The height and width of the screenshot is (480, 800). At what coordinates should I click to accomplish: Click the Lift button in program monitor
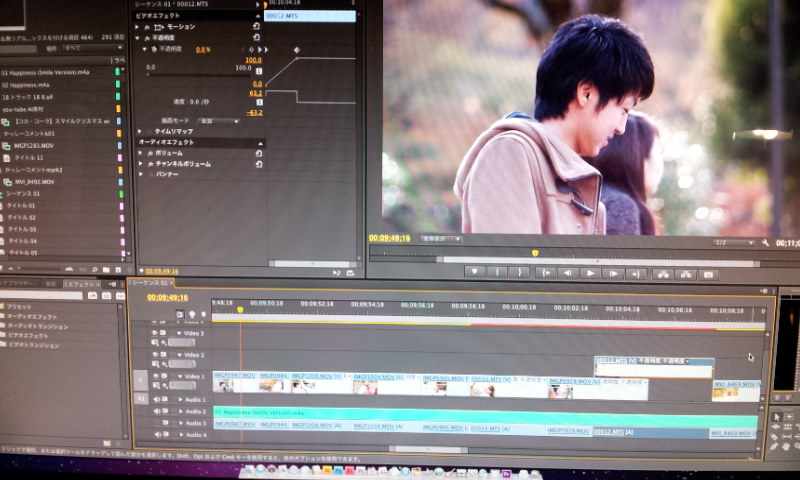click(663, 274)
